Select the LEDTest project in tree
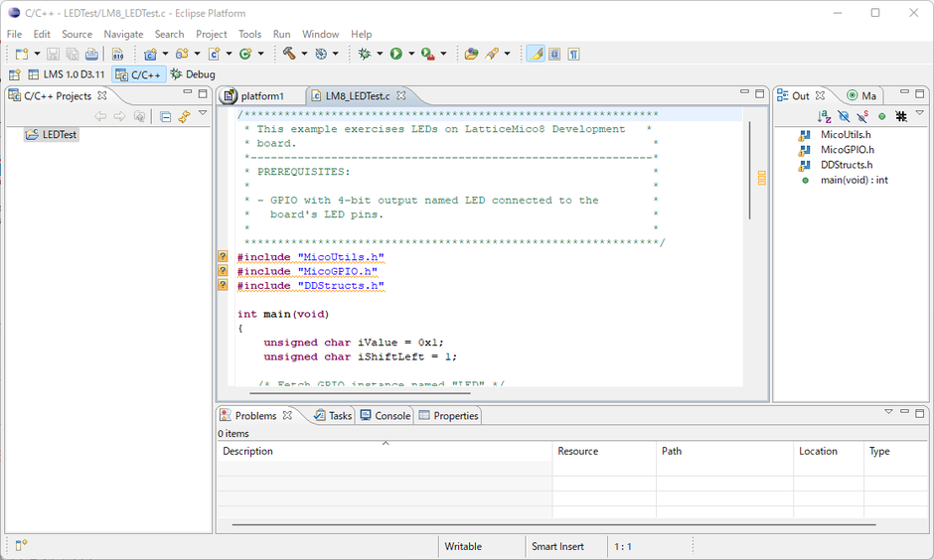934x560 pixels. pos(59,135)
